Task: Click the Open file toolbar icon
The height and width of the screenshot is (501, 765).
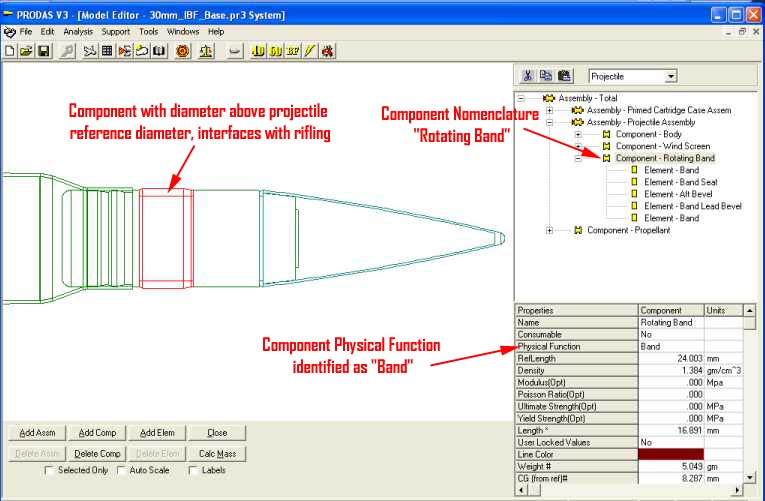Action: [27, 50]
